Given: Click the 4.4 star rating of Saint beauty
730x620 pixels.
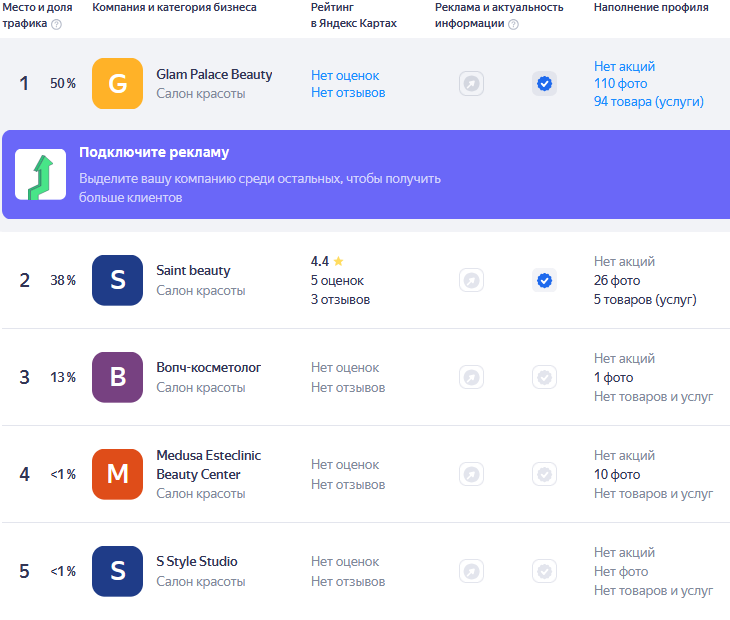Looking at the screenshot, I should click(x=327, y=261).
